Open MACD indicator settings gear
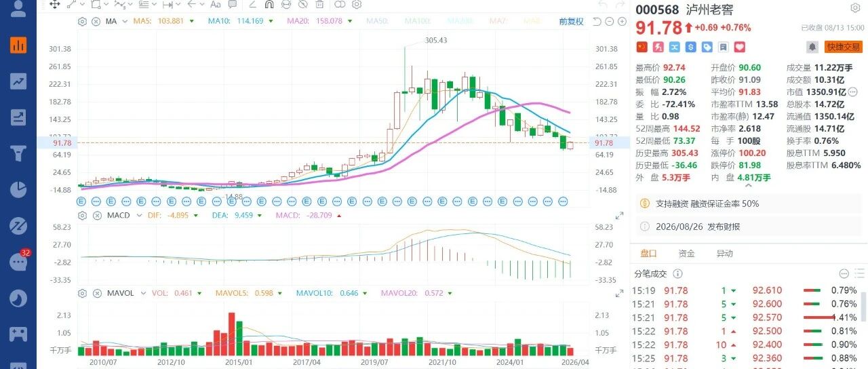 click(x=82, y=215)
